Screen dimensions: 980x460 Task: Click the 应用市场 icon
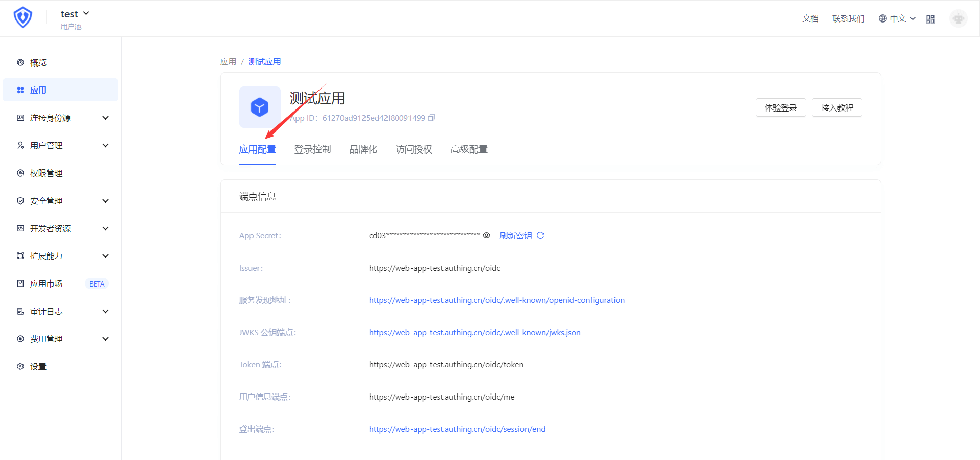pyautogui.click(x=20, y=283)
